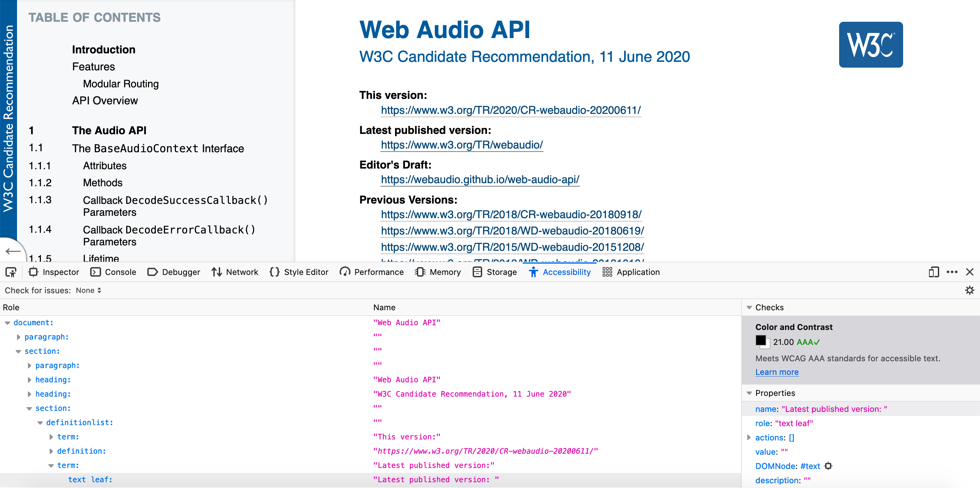
Task: Open the Editor's Draft github link
Action: coord(480,179)
